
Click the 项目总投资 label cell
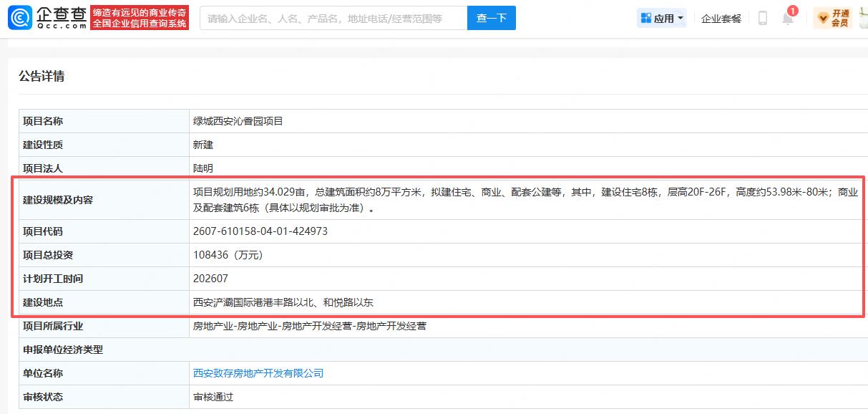[x=104, y=255]
